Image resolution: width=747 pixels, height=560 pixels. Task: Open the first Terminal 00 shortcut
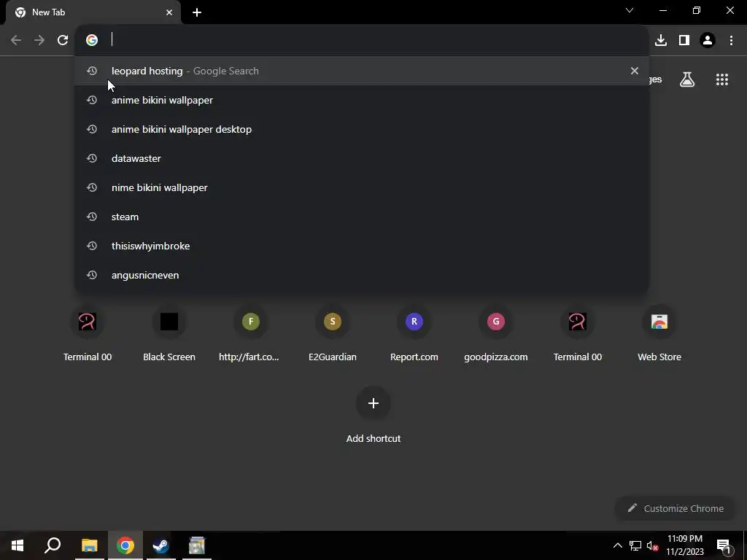(88, 334)
